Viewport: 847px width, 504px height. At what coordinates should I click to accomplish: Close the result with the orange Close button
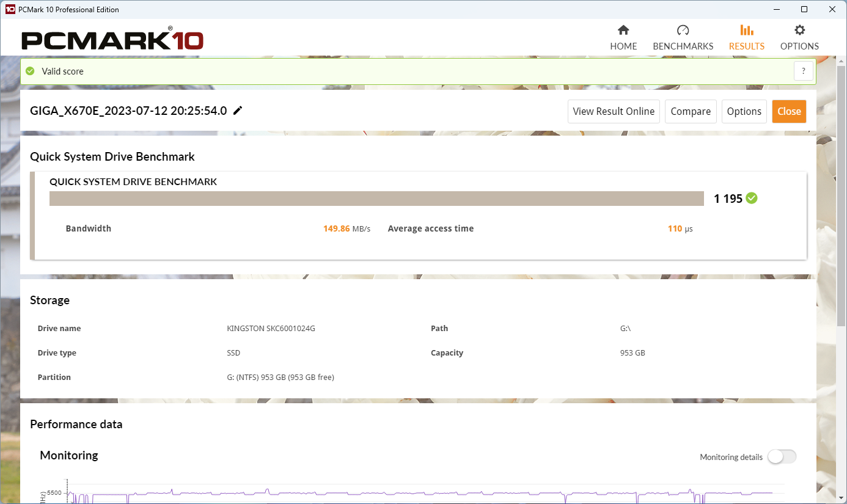[x=789, y=111]
